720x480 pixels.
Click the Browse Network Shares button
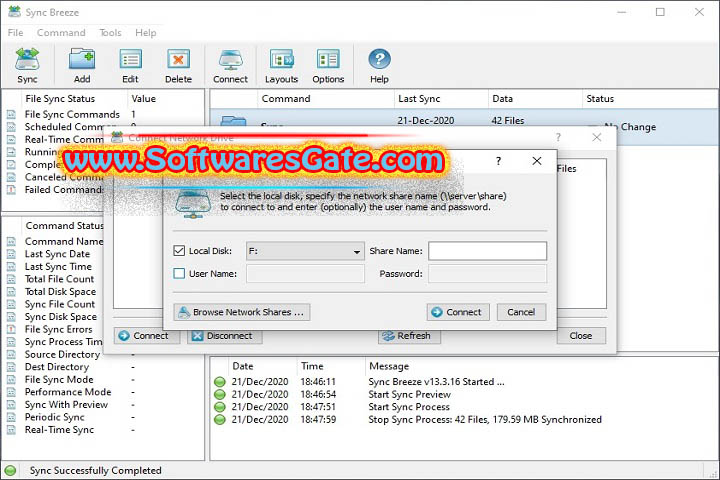click(242, 312)
